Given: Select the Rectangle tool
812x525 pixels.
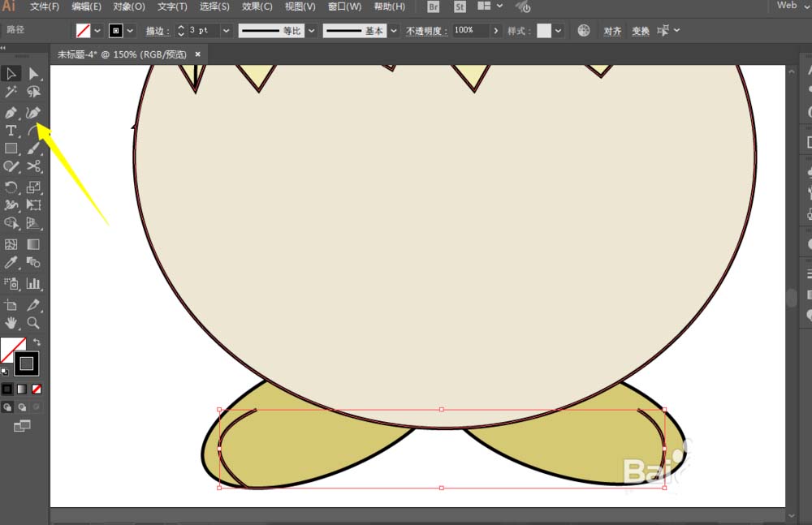Looking at the screenshot, I should pos(11,148).
